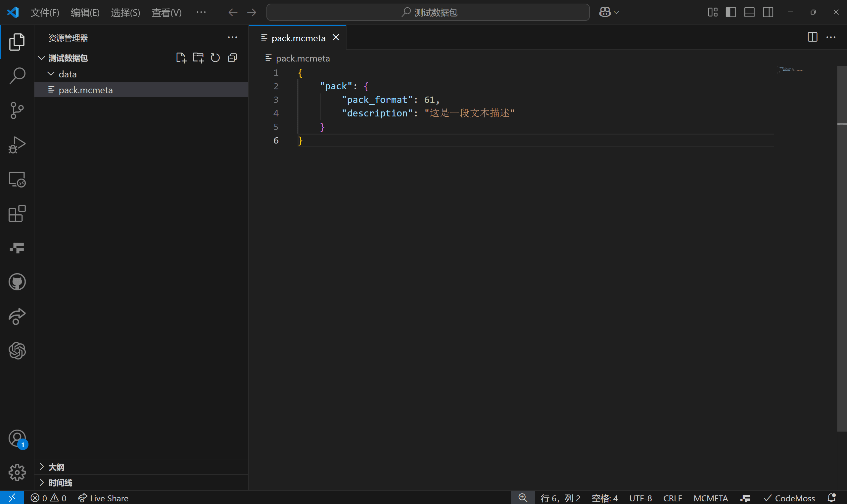The height and width of the screenshot is (504, 847).
Task: Click the 这是一段文本描述 string value
Action: point(469,113)
